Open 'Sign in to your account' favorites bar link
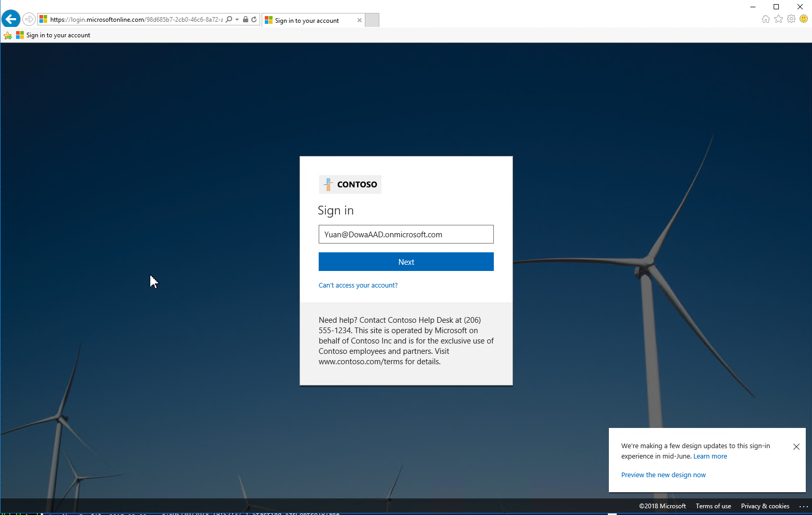Viewport: 812px width, 515px height. pos(53,35)
